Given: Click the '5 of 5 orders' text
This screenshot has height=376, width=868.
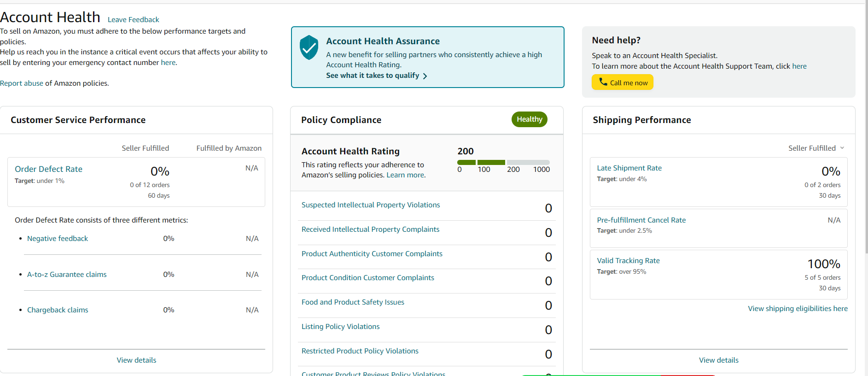Looking at the screenshot, I should [822, 277].
